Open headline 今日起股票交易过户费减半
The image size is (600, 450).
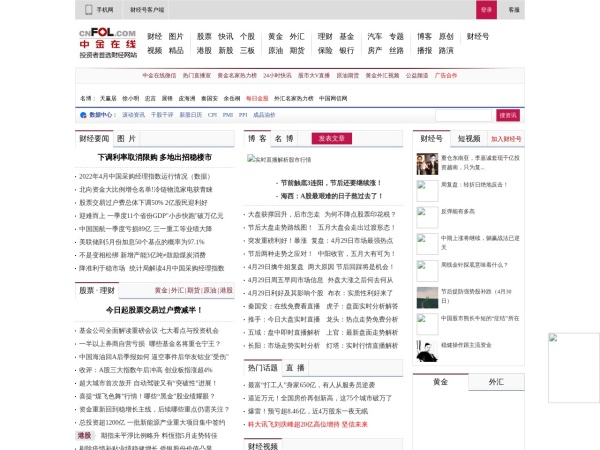click(x=154, y=310)
